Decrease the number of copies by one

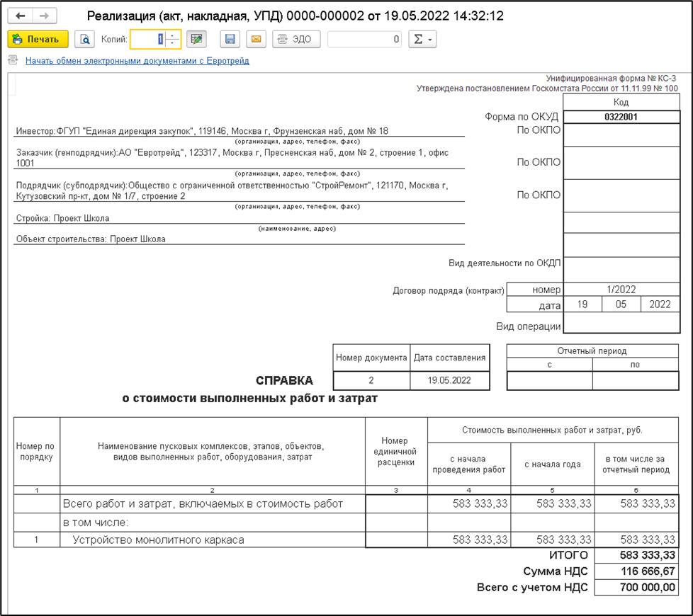[x=173, y=44]
